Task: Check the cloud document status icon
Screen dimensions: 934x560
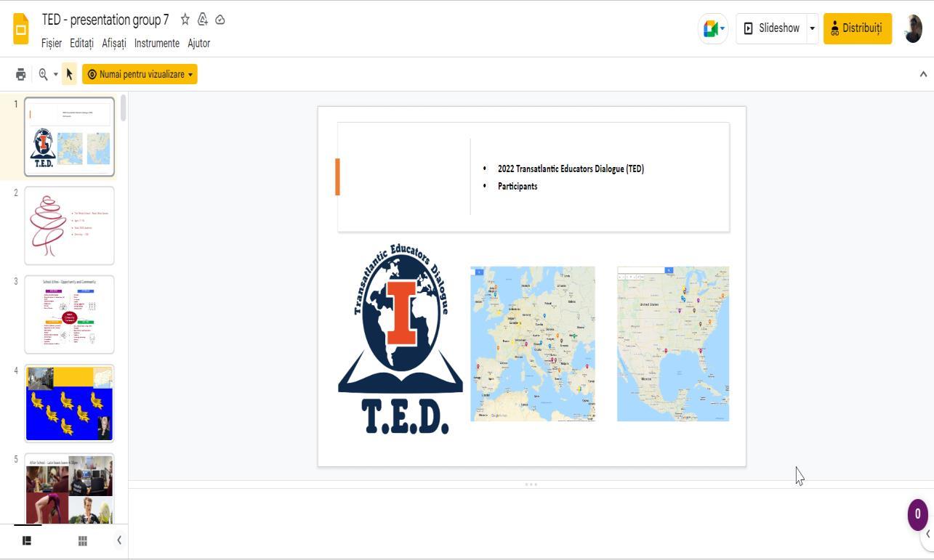Action: click(x=220, y=20)
